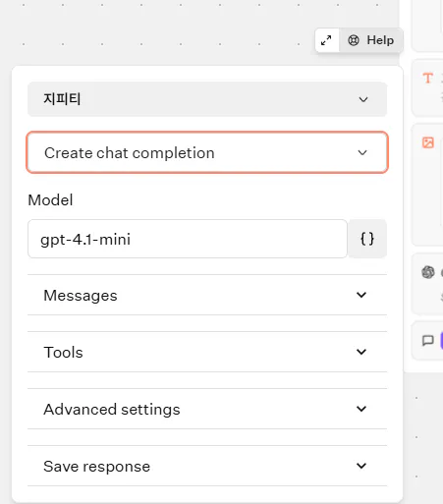Click the chat bubble block icon
This screenshot has height=504, width=443.
click(x=428, y=341)
